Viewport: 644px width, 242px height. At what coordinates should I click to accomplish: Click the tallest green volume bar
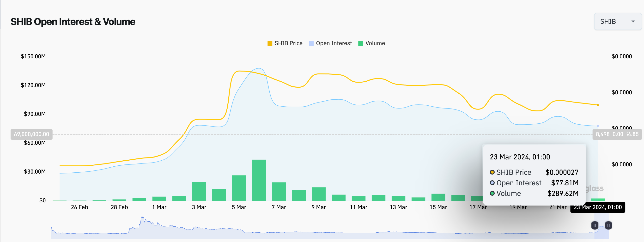click(259, 180)
